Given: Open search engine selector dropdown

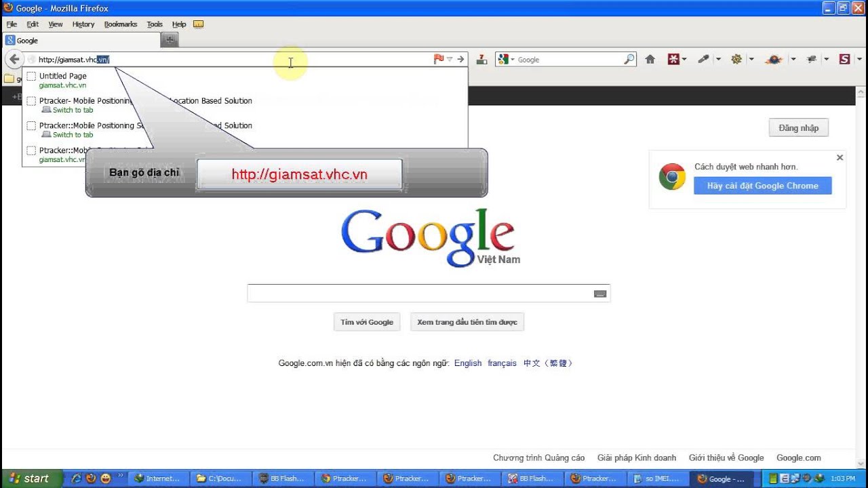Looking at the screenshot, I should click(x=506, y=60).
